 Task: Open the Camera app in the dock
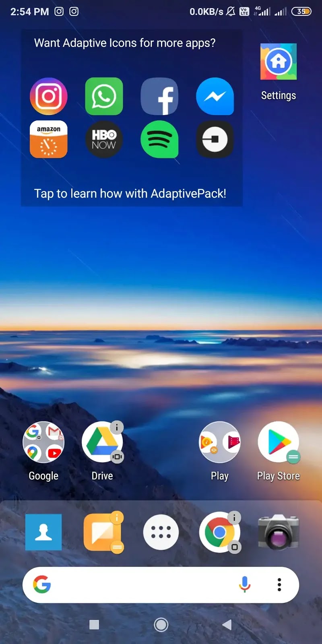[x=279, y=531]
